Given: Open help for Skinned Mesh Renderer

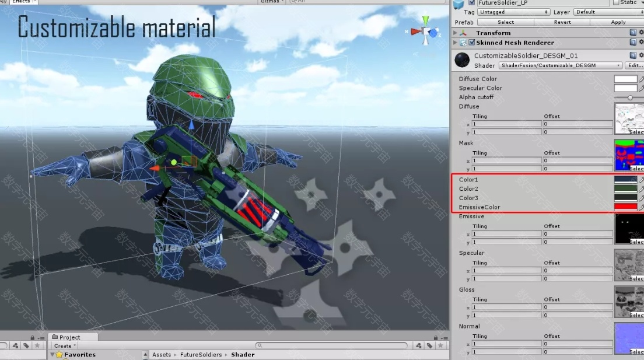Looking at the screenshot, I should [633, 42].
